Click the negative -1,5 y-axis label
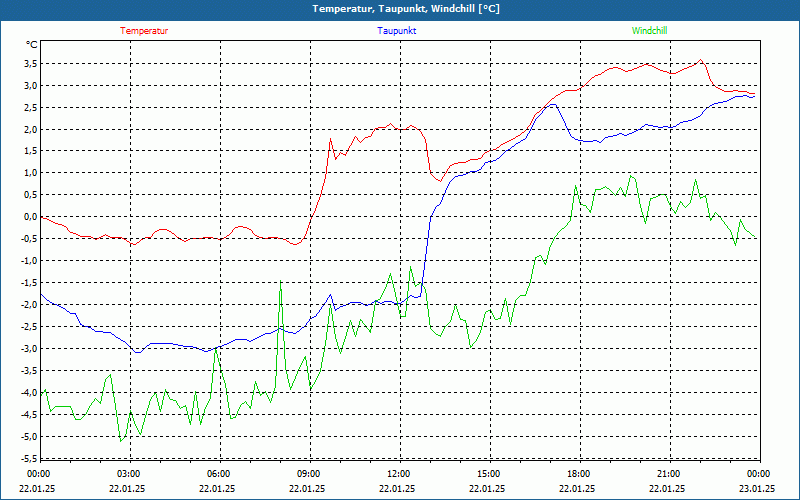 (x=29, y=283)
